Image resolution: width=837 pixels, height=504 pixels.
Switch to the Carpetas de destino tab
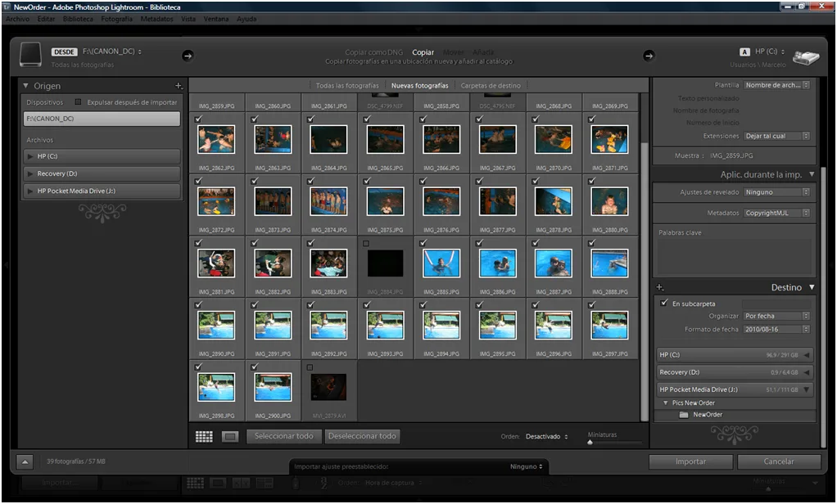(x=492, y=84)
